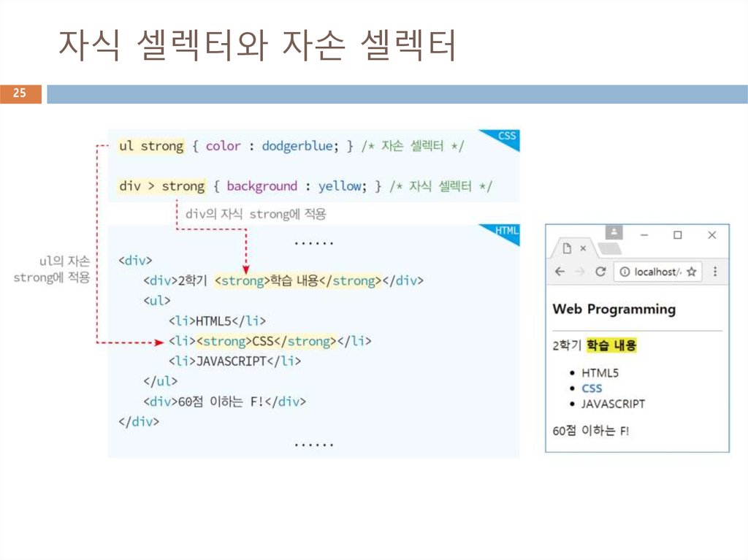This screenshot has height=560, width=748.
Task: Click the CSS corner label
Action: 506,136
